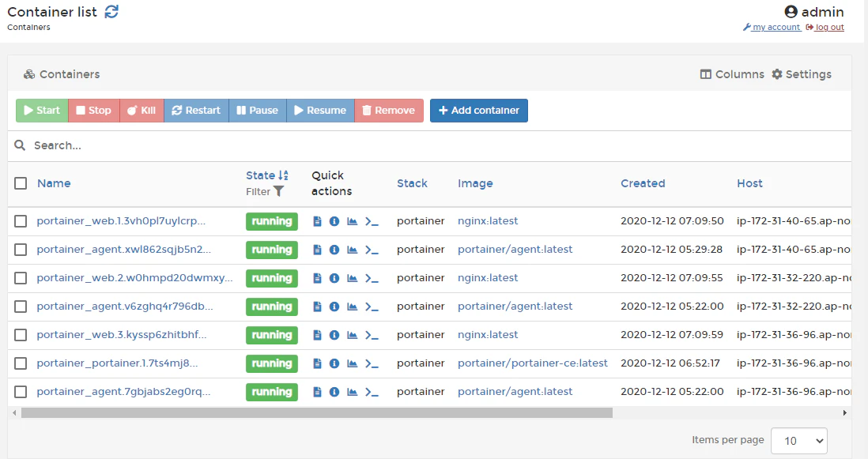Open console for portainer_agent.v6zghq

372,307
